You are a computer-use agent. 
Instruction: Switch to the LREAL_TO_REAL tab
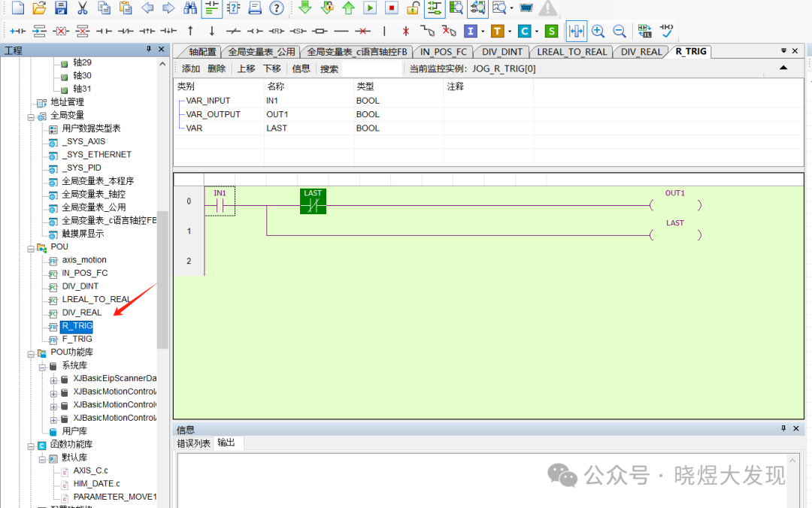(571, 52)
